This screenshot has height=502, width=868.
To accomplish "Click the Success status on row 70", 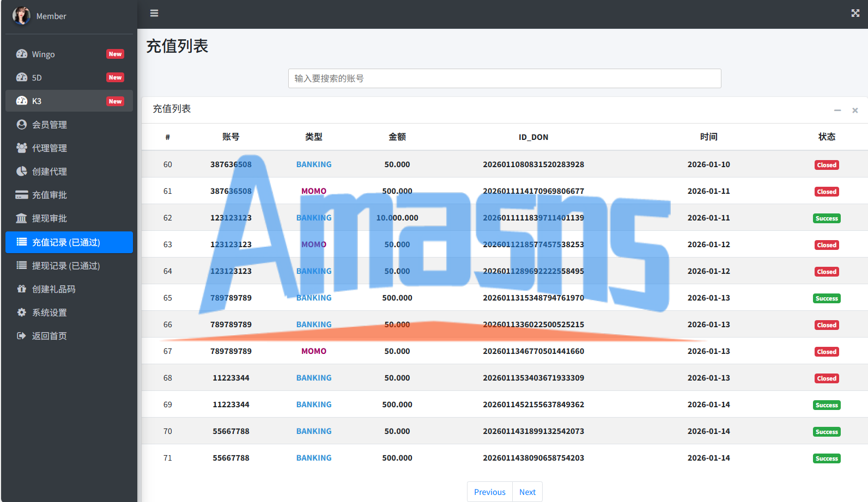I will [x=827, y=432].
